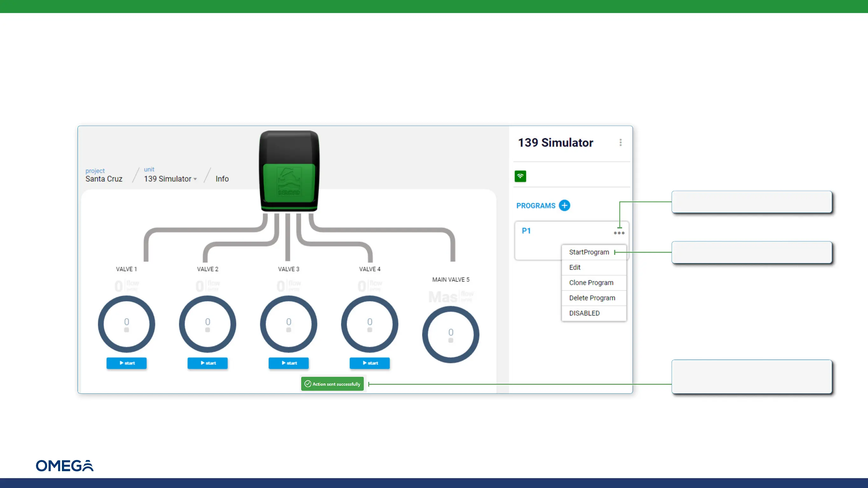The width and height of the screenshot is (868, 488).
Task: Dismiss the Action sent successfully notification
Action: (332, 384)
